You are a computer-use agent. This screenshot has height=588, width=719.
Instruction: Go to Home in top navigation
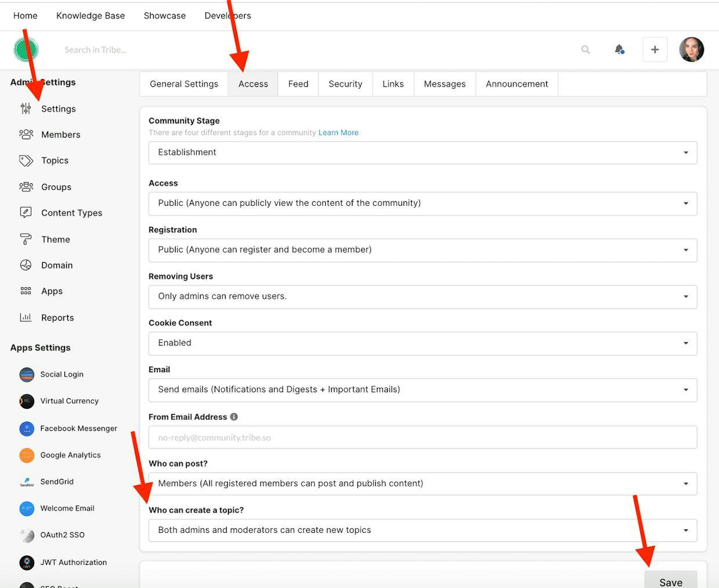[x=26, y=16]
